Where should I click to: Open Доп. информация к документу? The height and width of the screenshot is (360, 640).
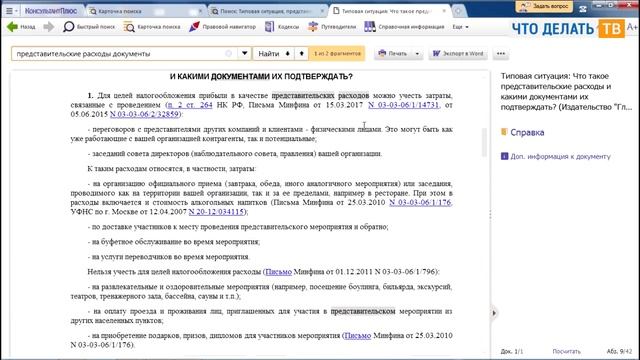pos(560,156)
